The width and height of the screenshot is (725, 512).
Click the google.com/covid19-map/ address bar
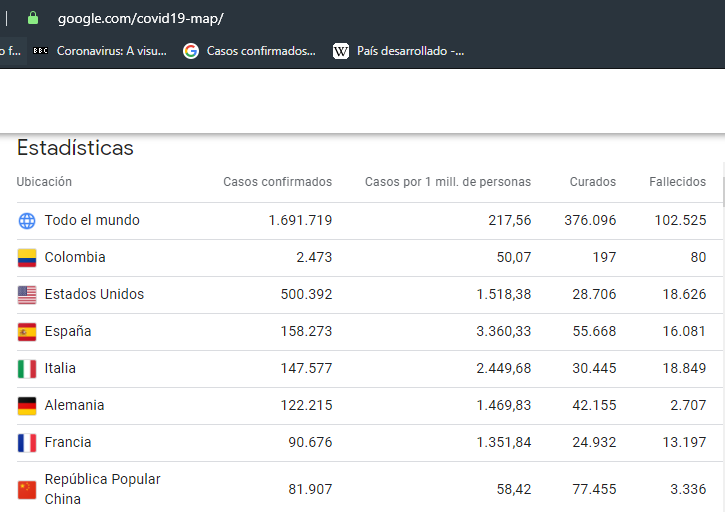tap(141, 19)
